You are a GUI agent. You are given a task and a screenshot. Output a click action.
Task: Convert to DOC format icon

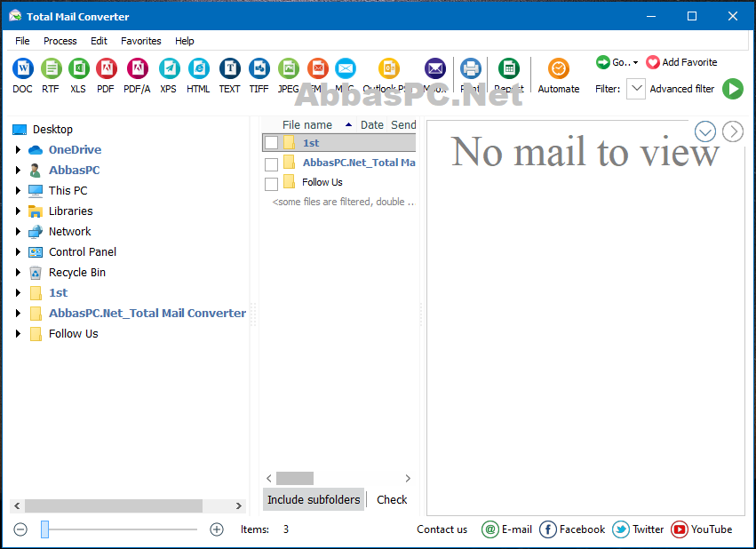[x=23, y=68]
